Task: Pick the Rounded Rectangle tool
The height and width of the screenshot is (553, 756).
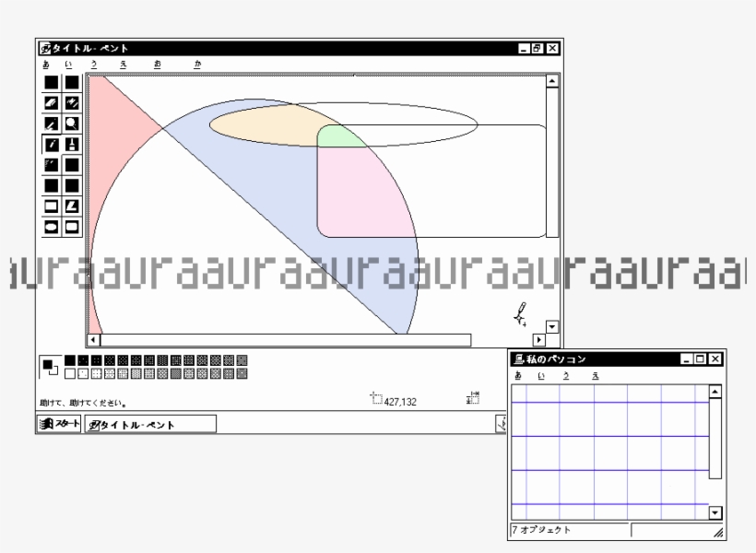Action: (x=71, y=226)
